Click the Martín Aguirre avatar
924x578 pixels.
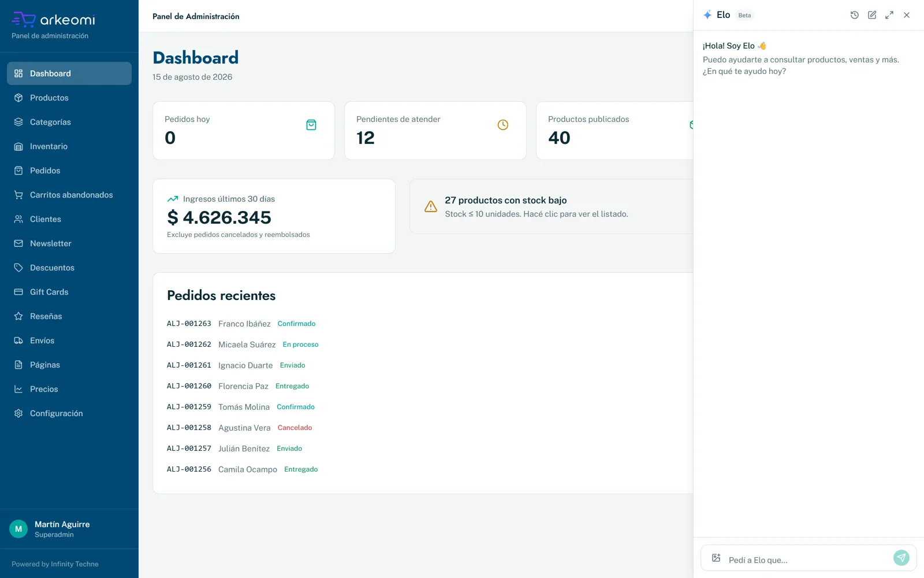click(x=18, y=529)
